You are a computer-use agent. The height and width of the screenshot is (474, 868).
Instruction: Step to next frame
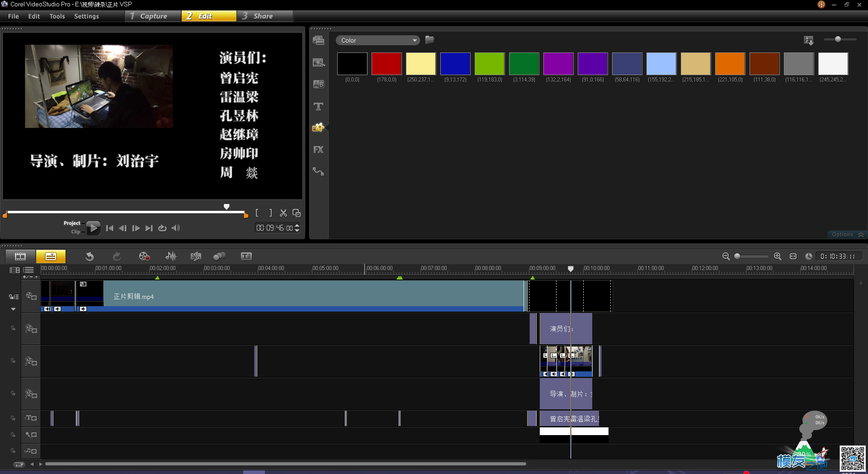click(136, 228)
